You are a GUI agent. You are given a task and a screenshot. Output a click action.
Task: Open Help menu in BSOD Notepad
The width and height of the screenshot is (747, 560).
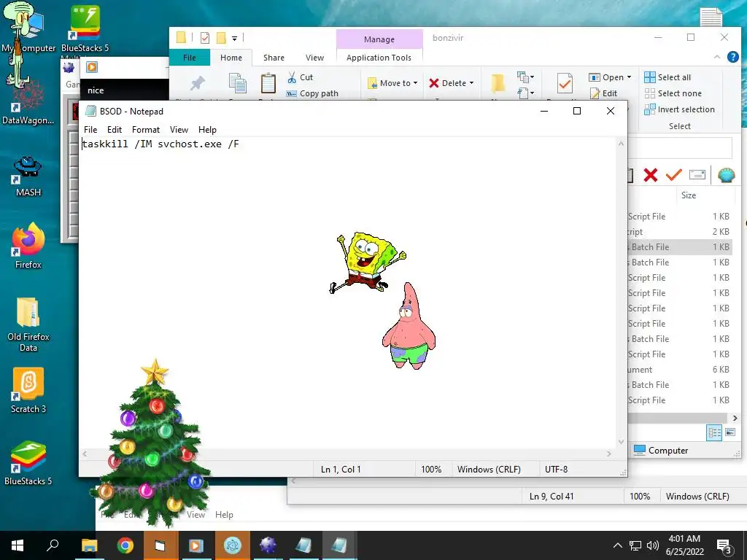[x=207, y=130]
